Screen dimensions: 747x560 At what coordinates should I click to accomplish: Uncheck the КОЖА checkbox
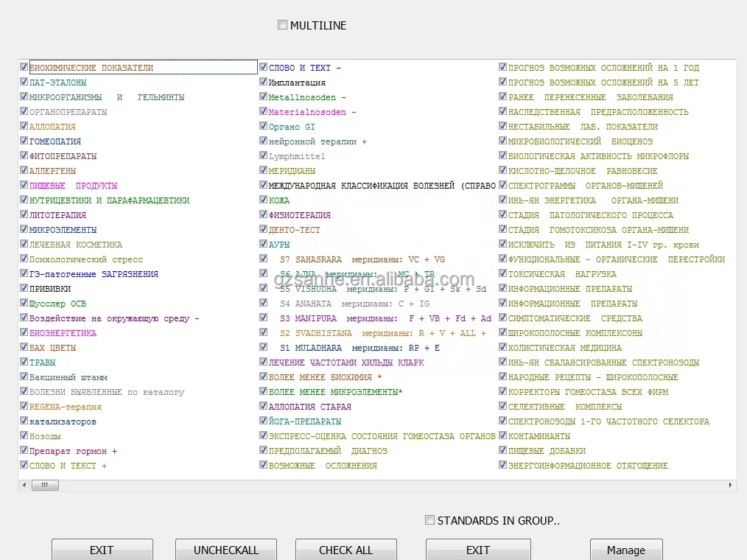pyautogui.click(x=264, y=200)
